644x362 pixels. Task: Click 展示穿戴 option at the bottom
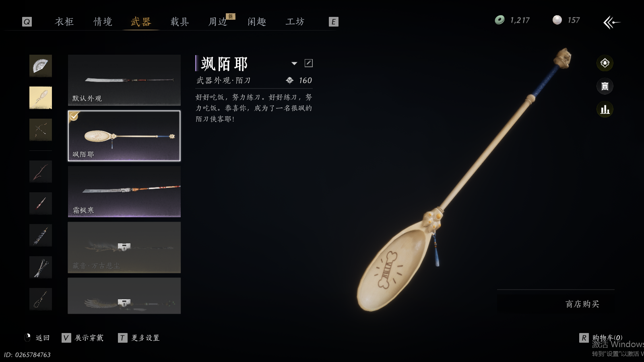(x=89, y=338)
